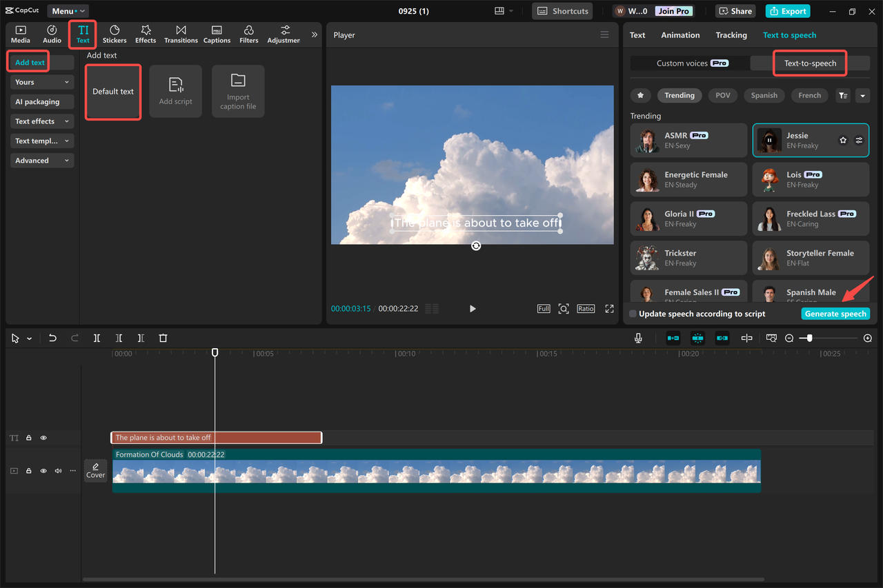The image size is (883, 588).
Task: Open the Menu dropdown at top left
Action: click(67, 10)
